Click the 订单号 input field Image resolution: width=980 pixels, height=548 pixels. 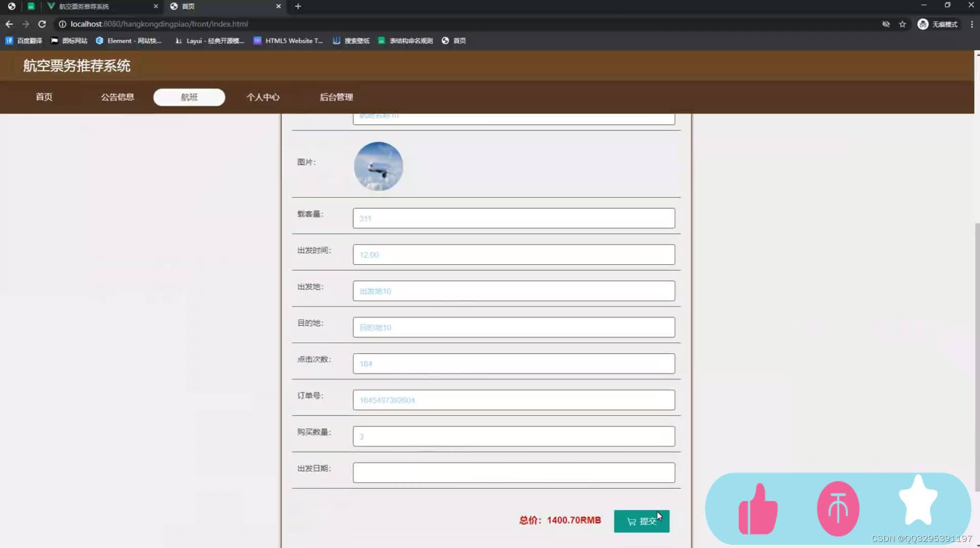click(513, 399)
